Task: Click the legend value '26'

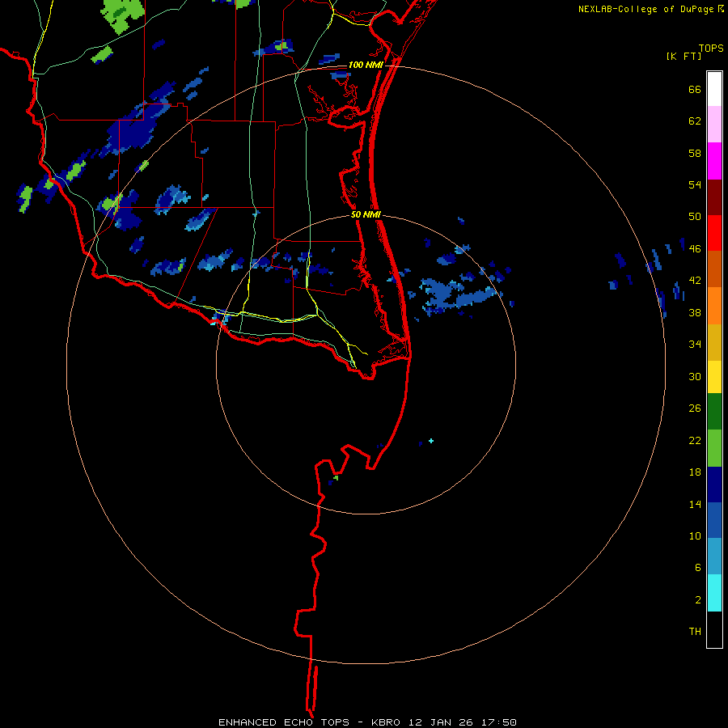Action: pos(695,408)
